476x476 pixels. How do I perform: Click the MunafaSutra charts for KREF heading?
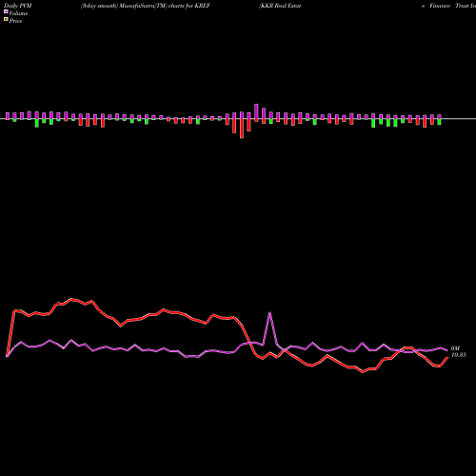click(x=146, y=6)
